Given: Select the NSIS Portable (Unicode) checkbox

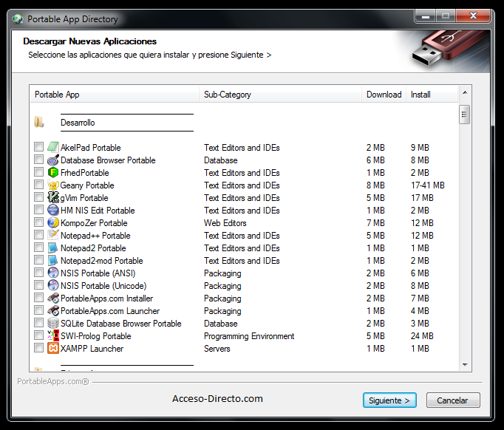Looking at the screenshot, I should (x=38, y=285).
